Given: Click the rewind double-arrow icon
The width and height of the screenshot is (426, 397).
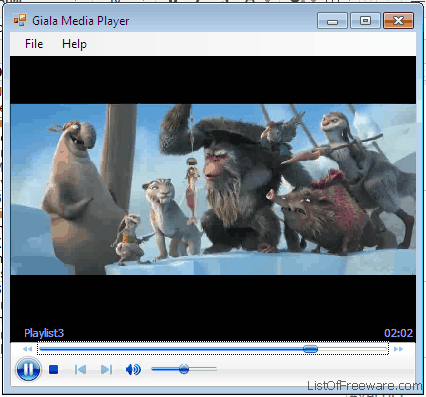Looking at the screenshot, I should [27, 349].
